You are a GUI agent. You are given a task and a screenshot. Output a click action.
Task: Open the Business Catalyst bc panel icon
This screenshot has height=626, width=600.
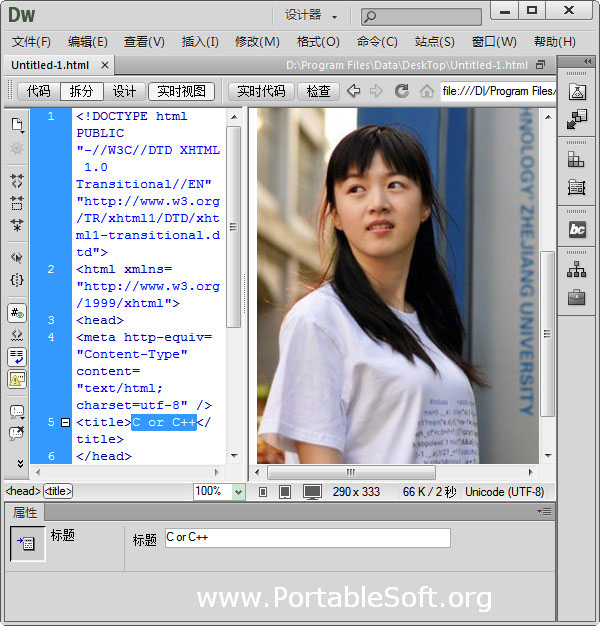tap(577, 230)
